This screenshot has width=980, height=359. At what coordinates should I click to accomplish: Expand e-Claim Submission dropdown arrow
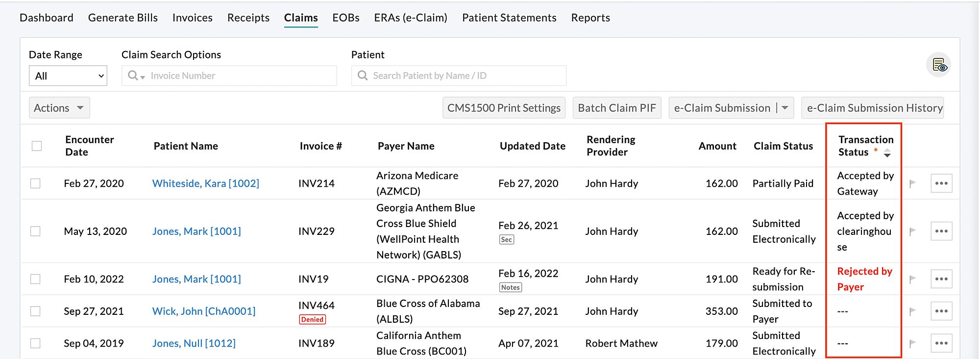[784, 108]
